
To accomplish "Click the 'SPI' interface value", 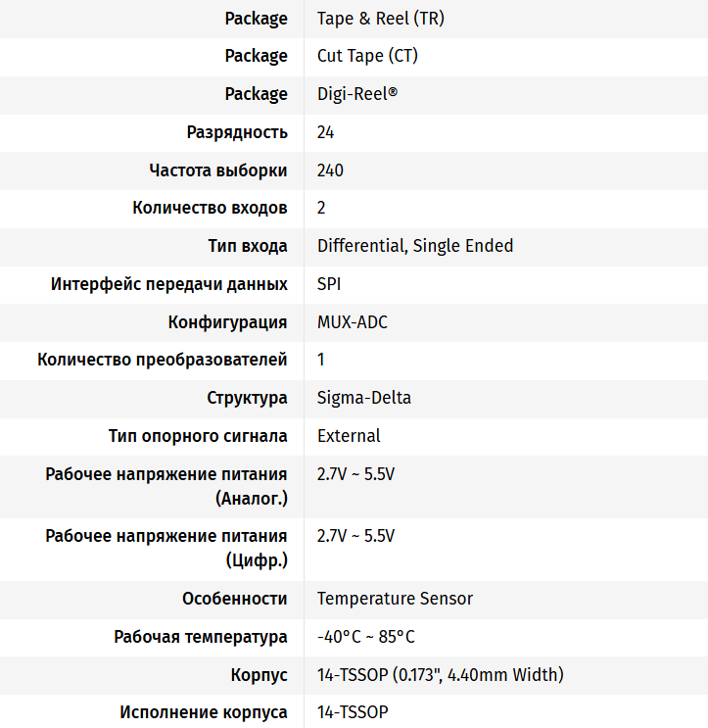I will 330,284.
